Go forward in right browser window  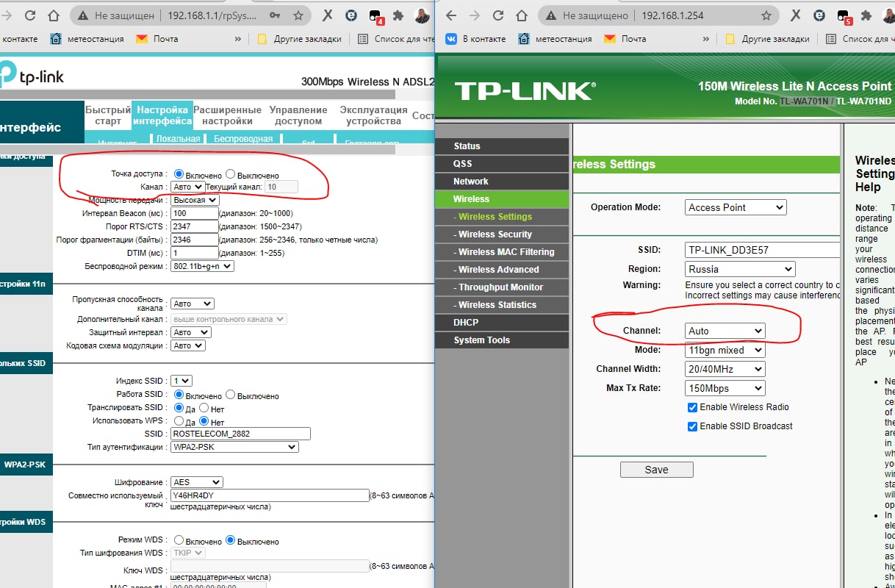(475, 15)
